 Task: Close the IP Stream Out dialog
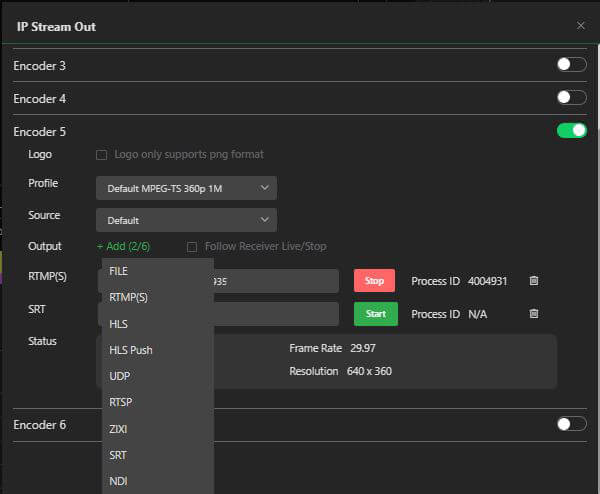581,25
